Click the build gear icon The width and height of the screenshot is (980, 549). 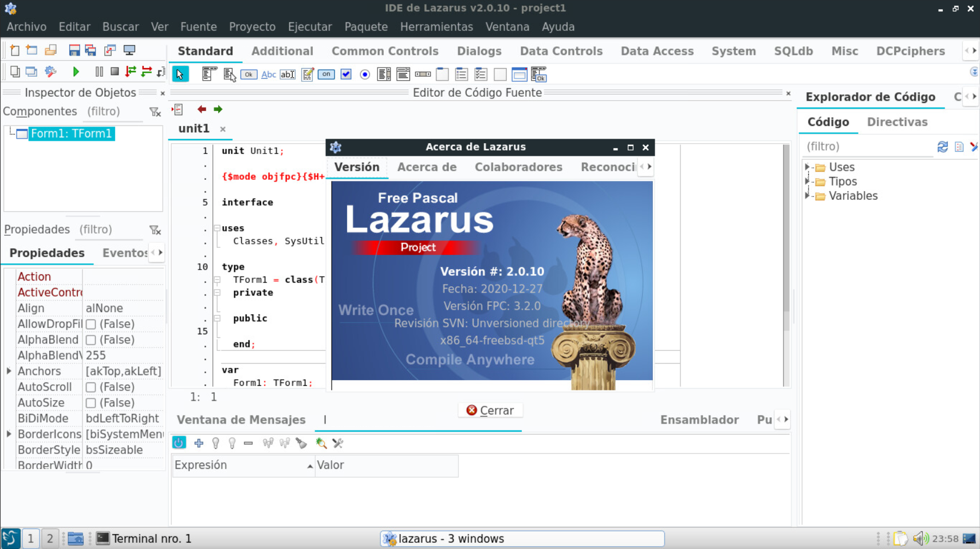pos(50,72)
